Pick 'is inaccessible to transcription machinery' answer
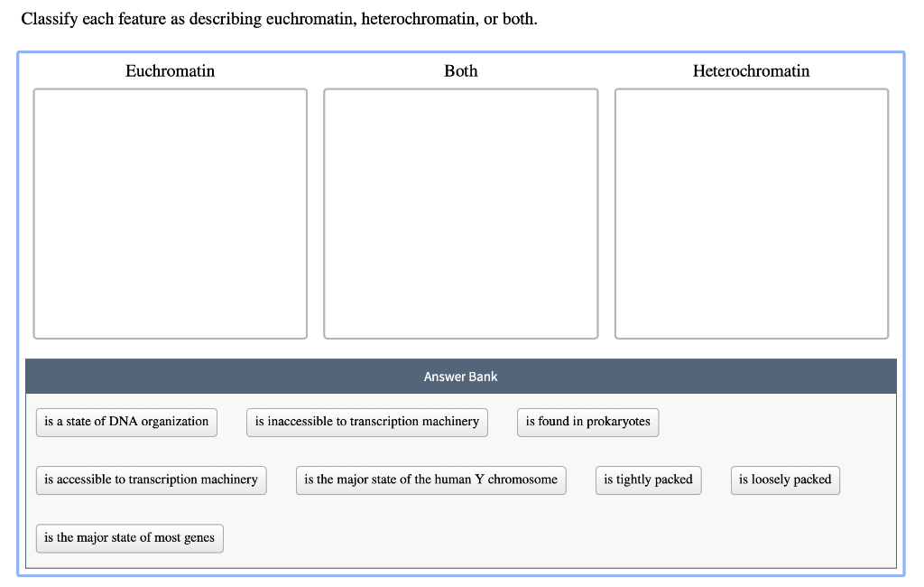The height and width of the screenshot is (587, 924). point(366,422)
